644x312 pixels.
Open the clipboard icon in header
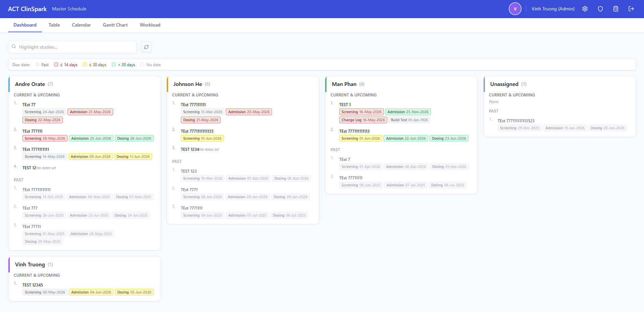616,9
